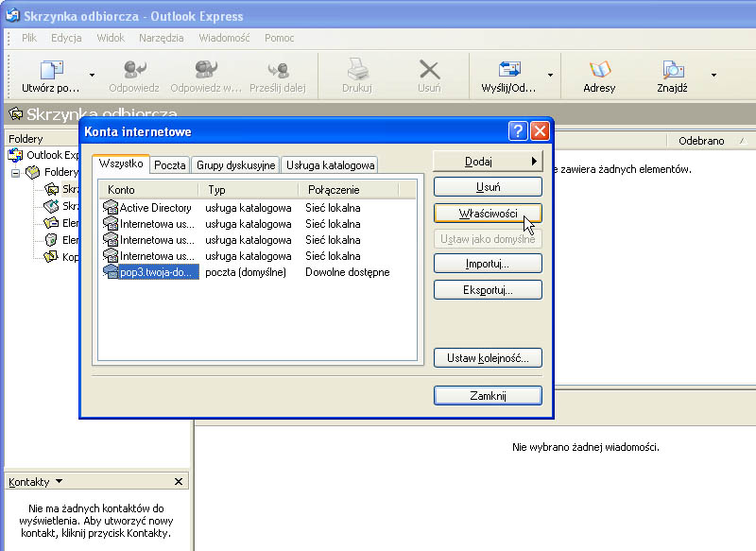The image size is (756, 551).
Task: Click the poczta (domyślne) type cell
Action: pos(246,272)
